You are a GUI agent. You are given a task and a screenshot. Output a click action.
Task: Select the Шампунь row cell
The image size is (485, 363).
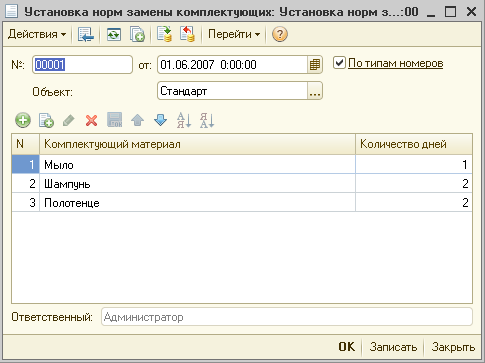coord(197,183)
